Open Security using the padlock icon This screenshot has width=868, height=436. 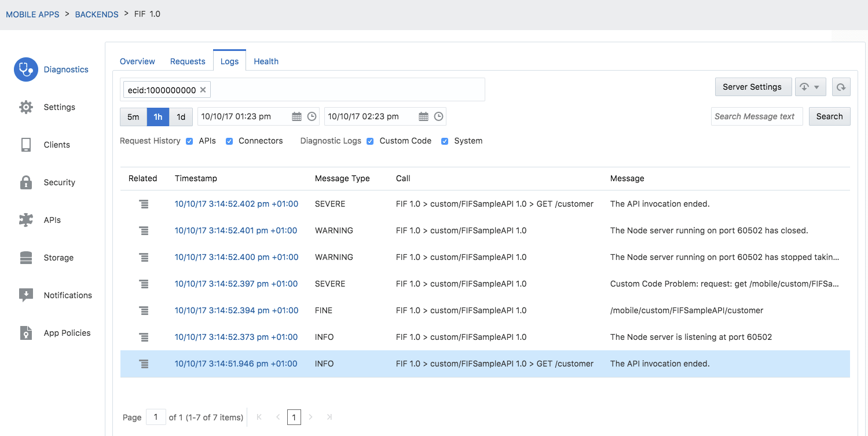(x=26, y=182)
